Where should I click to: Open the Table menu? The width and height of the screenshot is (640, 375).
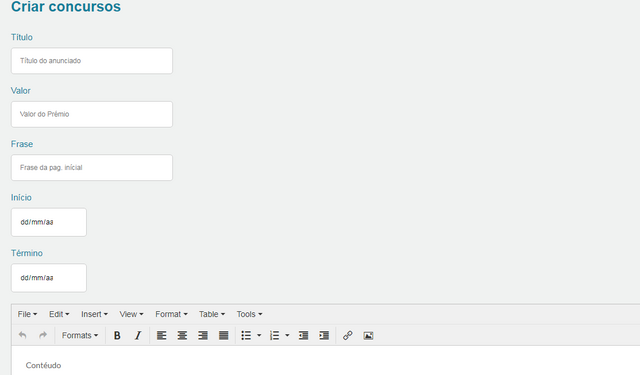point(212,314)
